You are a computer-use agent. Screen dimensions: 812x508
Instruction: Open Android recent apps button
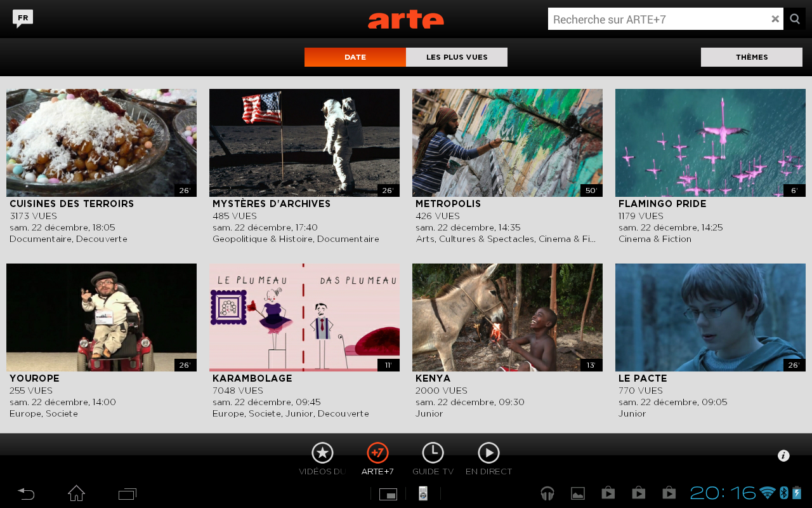[x=128, y=493]
